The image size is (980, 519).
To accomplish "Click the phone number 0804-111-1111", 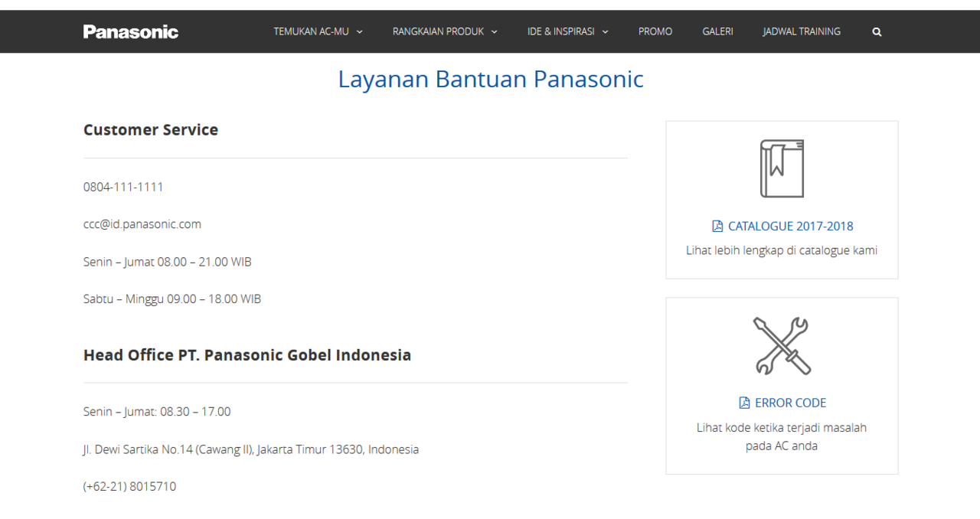I will 123,187.
